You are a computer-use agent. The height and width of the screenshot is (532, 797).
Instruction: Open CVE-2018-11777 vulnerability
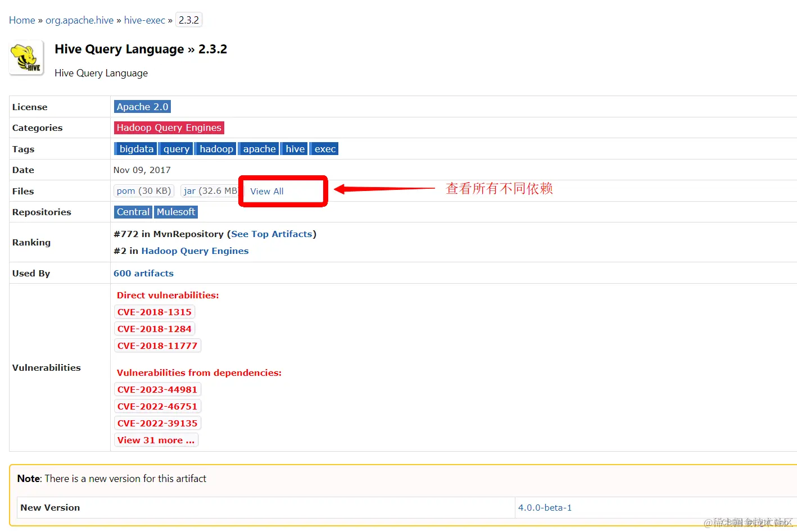click(x=157, y=345)
